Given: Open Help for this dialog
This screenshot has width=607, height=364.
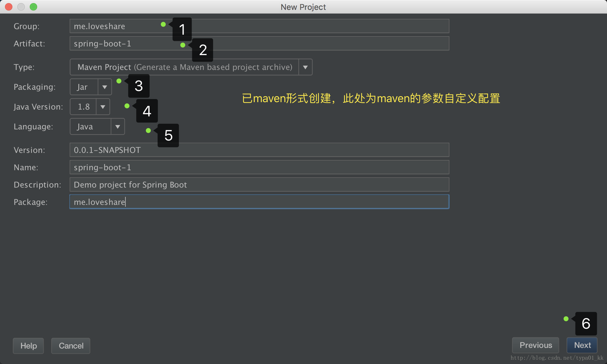Looking at the screenshot, I should [x=28, y=346].
